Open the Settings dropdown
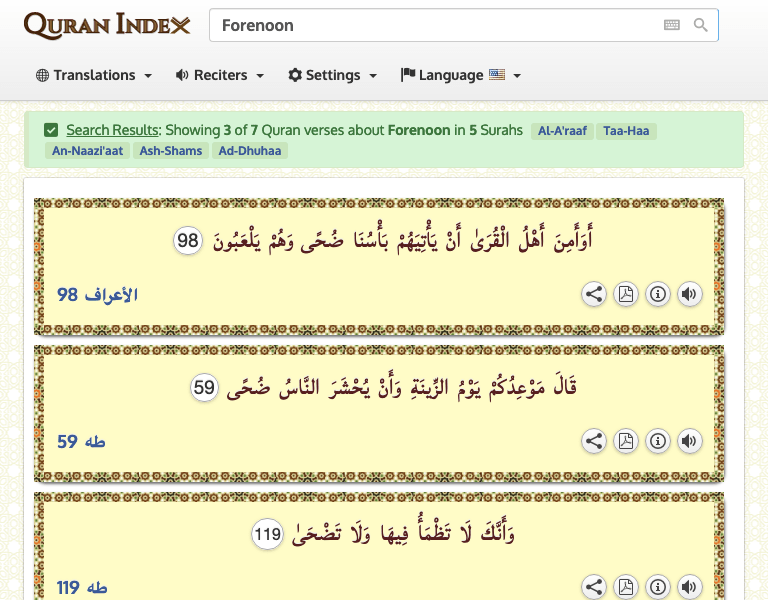Viewport: 768px width, 600px height. click(x=333, y=75)
